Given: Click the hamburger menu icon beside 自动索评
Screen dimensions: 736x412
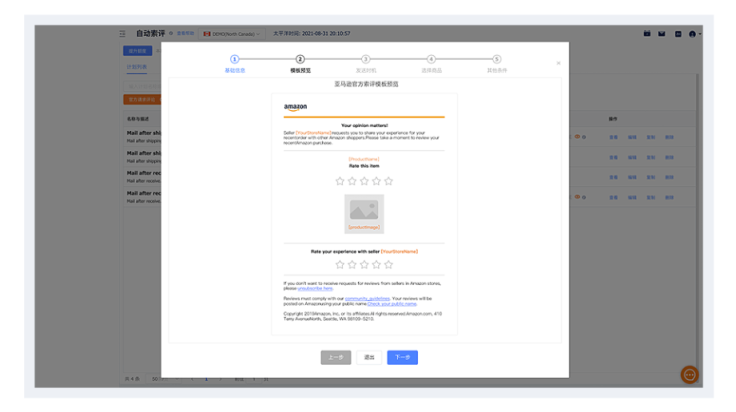Looking at the screenshot, I should click(123, 34).
